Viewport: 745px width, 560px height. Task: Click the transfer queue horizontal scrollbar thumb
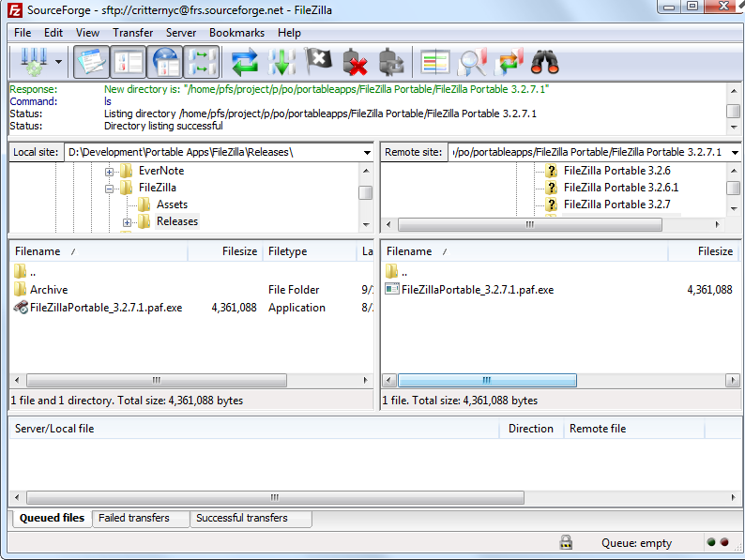275,498
